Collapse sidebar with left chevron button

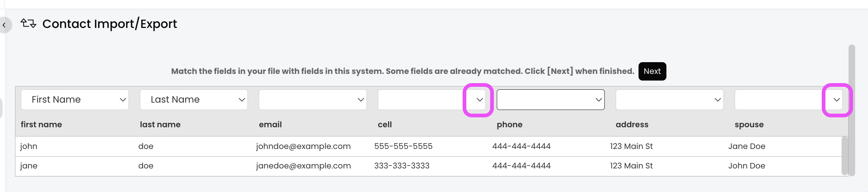[x=4, y=25]
